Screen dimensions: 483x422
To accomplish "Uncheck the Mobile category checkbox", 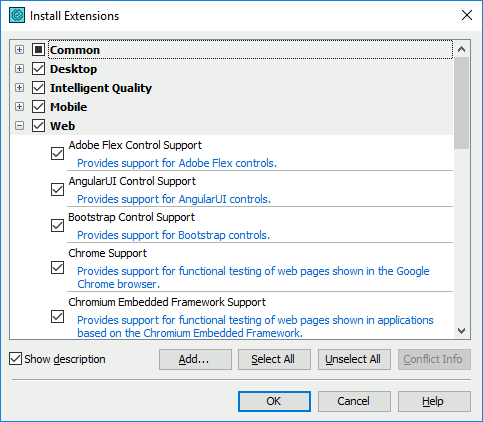I will click(x=38, y=107).
